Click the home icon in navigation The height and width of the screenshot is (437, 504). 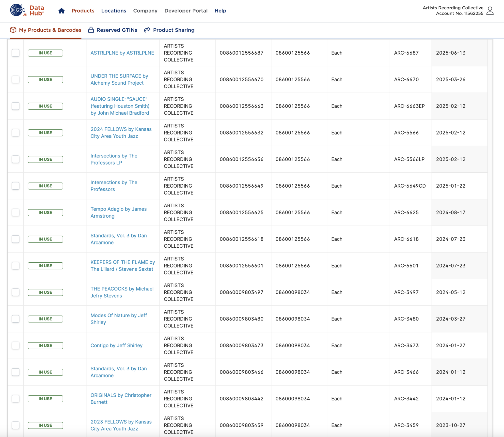point(62,11)
